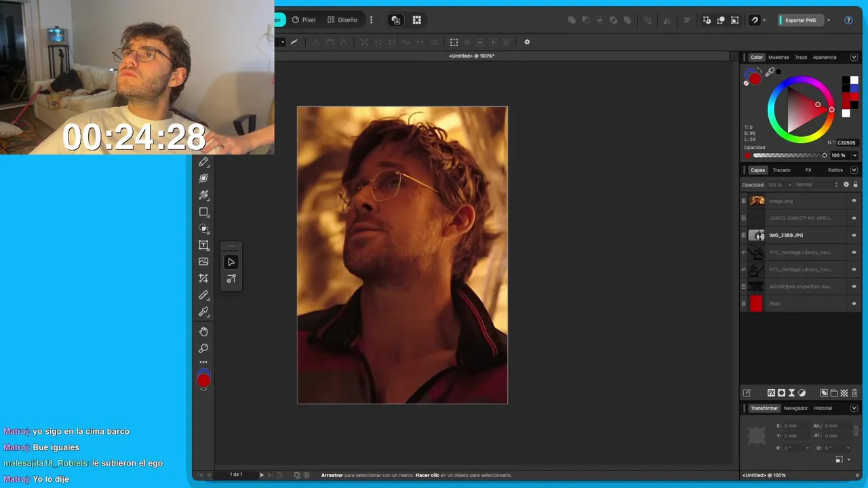Open the vertical three-dots studio menu
Image resolution: width=868 pixels, height=488 pixels.
click(371, 20)
